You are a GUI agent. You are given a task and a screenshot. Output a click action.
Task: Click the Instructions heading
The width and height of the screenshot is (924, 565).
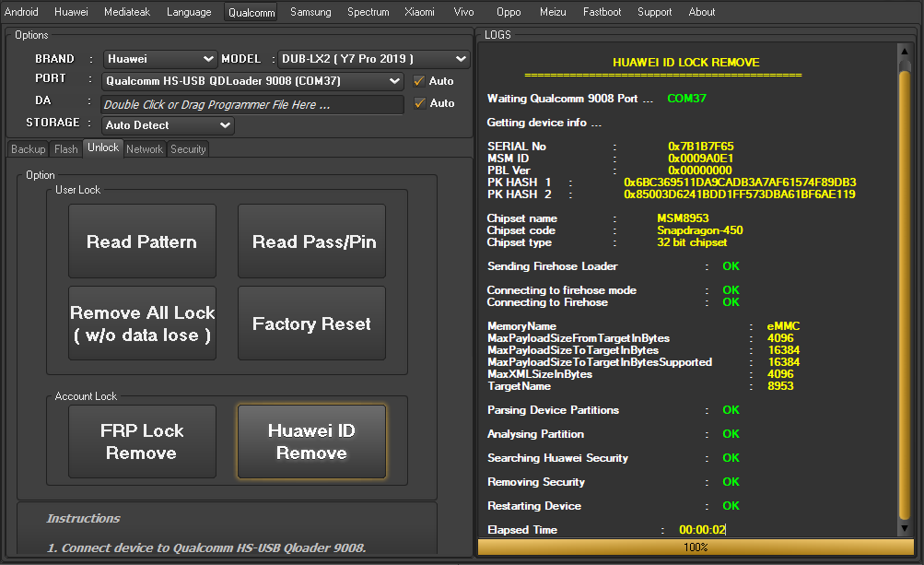point(83,518)
